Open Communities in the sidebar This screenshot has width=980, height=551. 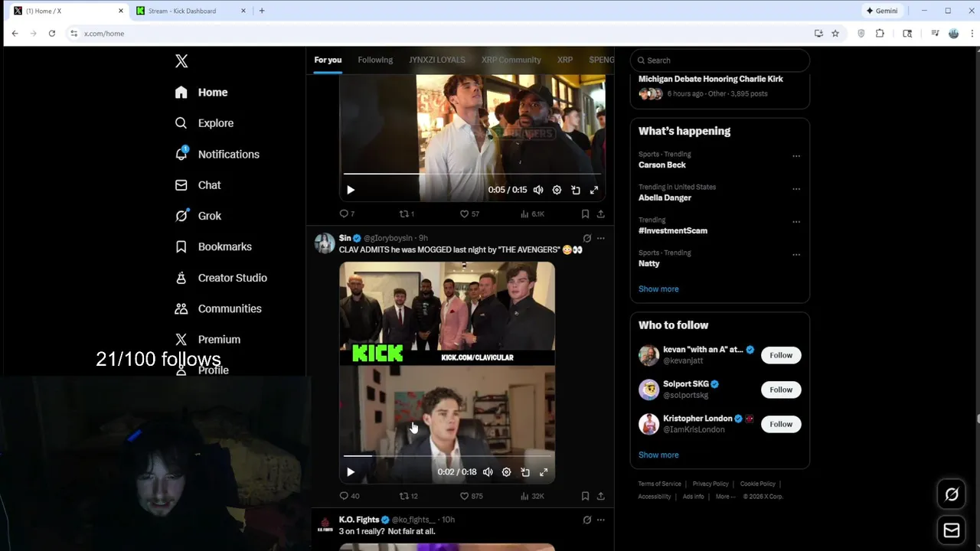218,308
